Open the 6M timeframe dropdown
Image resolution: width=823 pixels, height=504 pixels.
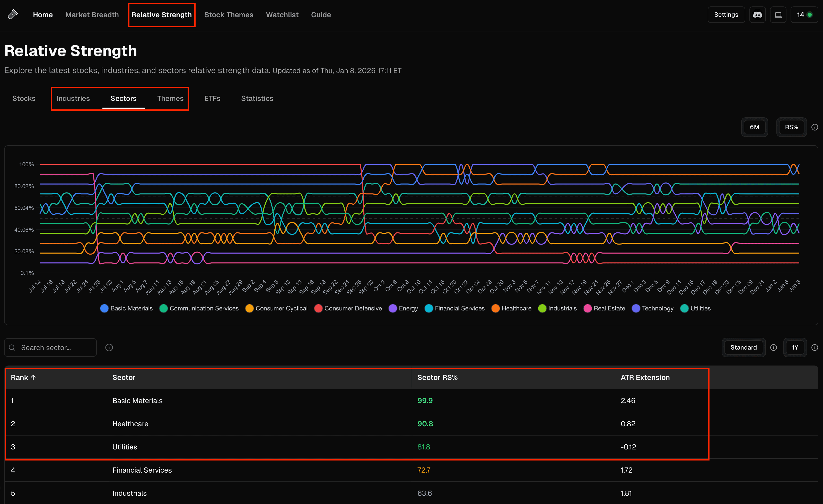(754, 127)
